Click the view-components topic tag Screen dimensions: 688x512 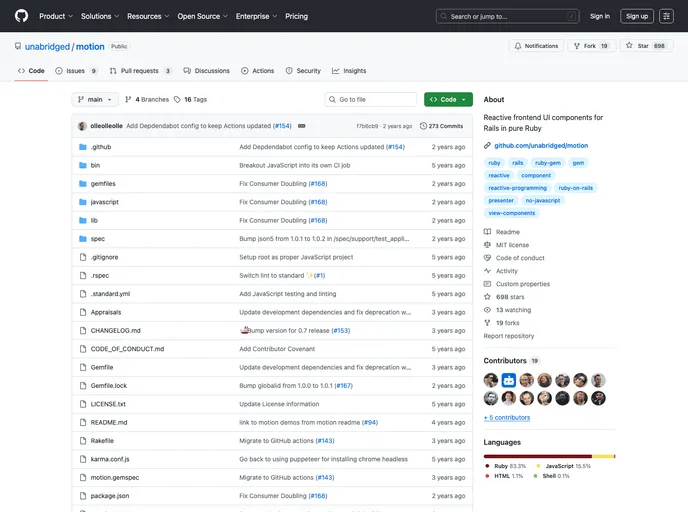click(512, 213)
